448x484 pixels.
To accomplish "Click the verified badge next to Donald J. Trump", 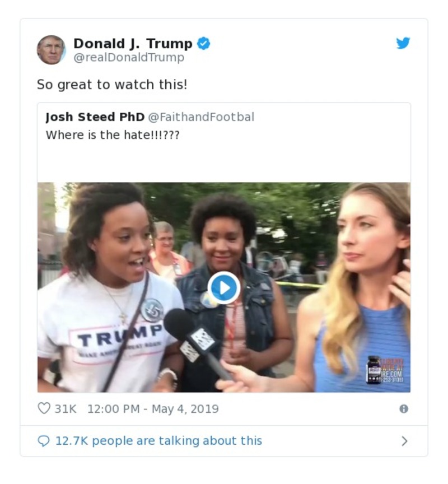I will click(x=203, y=42).
